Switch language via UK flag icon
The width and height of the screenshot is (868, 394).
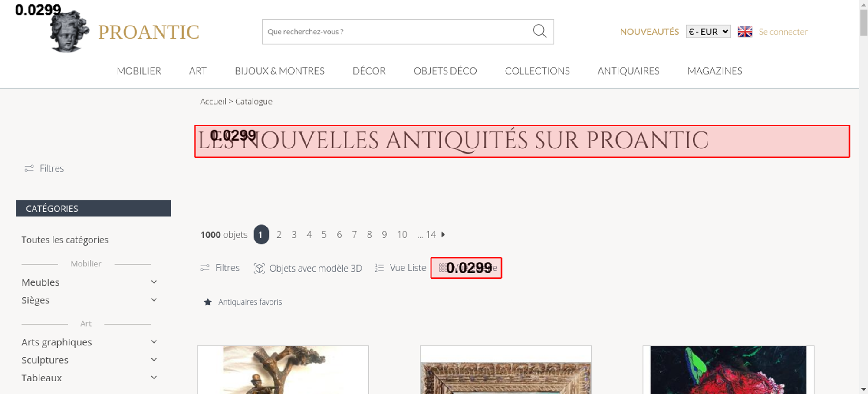[745, 32]
